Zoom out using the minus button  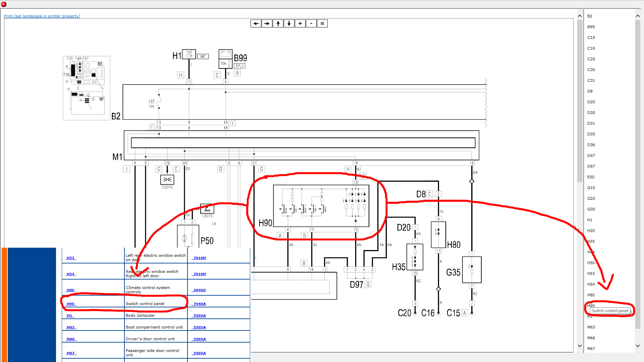(311, 23)
